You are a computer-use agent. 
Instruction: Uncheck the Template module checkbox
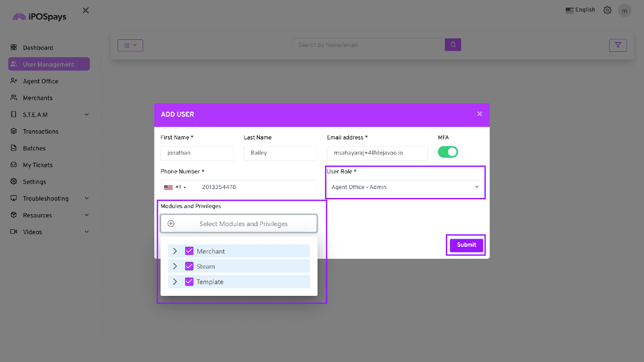(189, 282)
